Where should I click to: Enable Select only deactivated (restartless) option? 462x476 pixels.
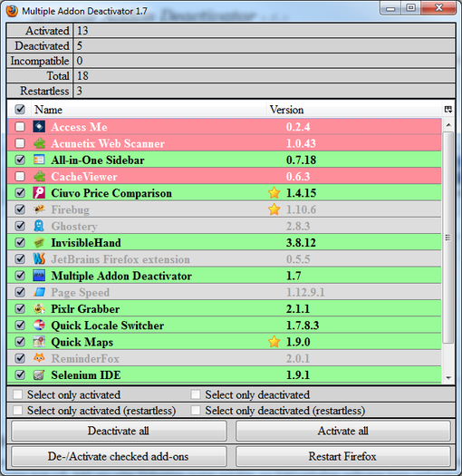pos(196,411)
